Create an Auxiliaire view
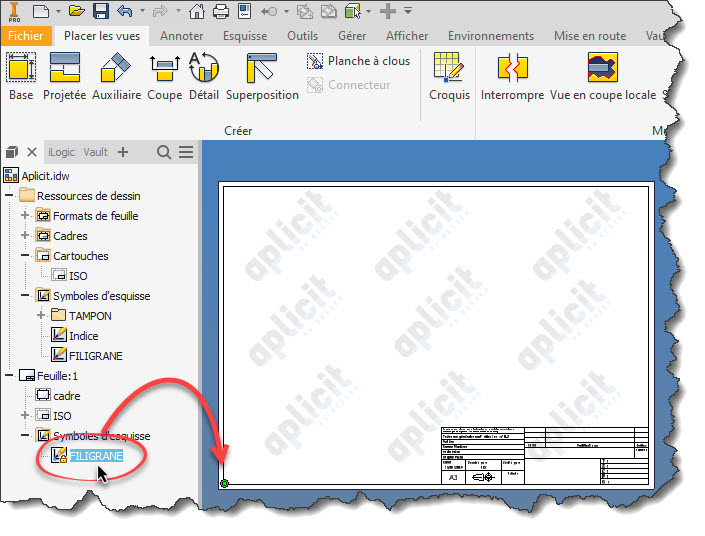Viewport: 705px width, 536px height. click(116, 77)
